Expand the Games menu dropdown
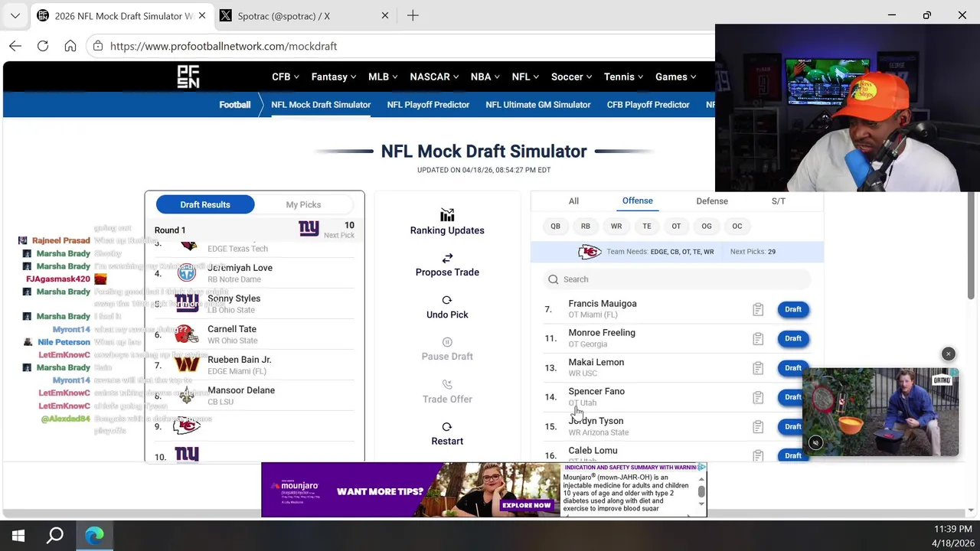Viewport: 980px width, 551px height. tap(676, 77)
